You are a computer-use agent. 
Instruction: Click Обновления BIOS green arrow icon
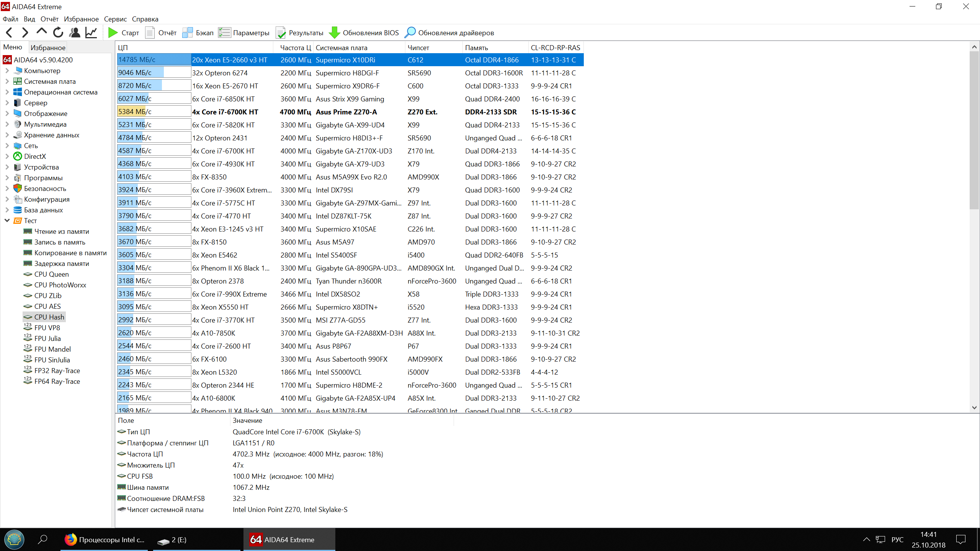(334, 33)
